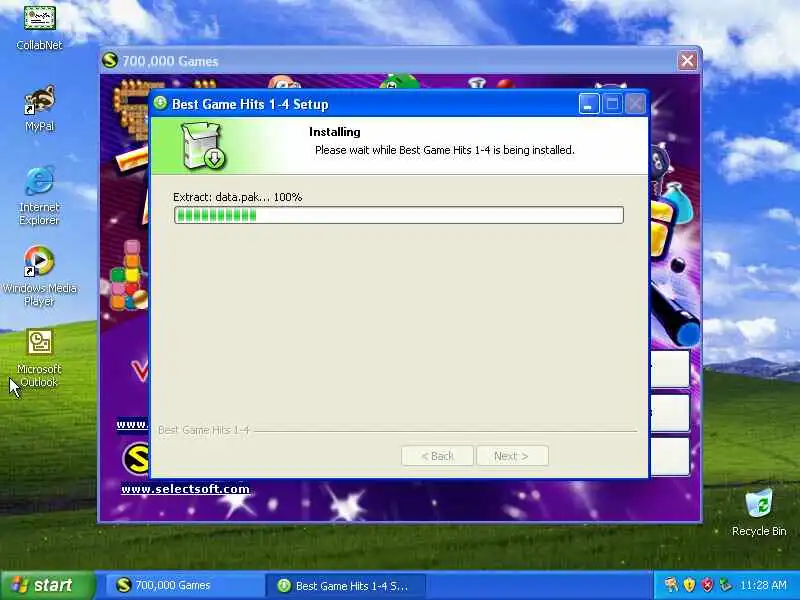This screenshot has height=600, width=800.
Task: Click the green safely-remove hardware tray icon
Action: pyautogui.click(x=725, y=585)
